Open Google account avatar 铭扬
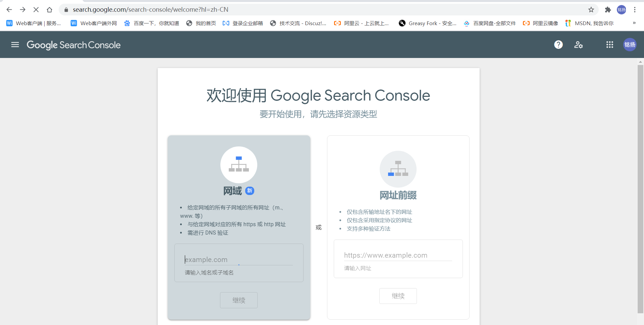This screenshot has height=325, width=644. (630, 45)
